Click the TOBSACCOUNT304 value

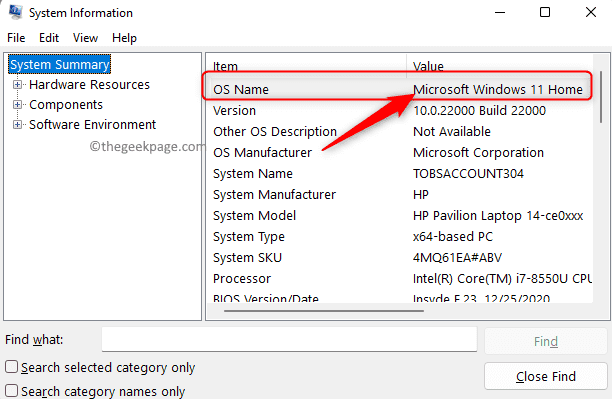468,174
